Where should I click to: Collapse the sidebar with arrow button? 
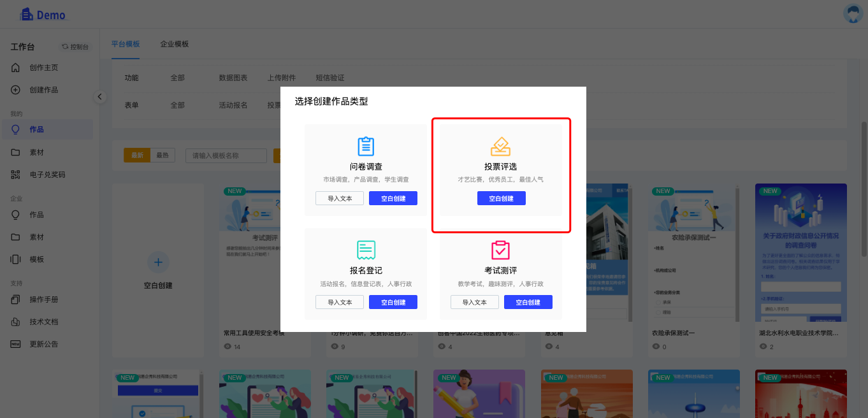100,97
